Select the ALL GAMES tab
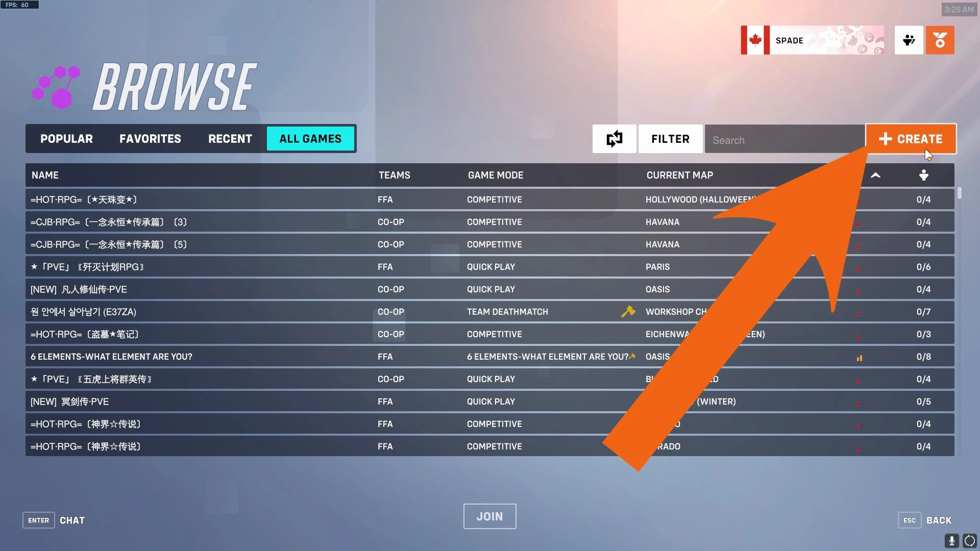This screenshot has width=980, height=551. [310, 139]
